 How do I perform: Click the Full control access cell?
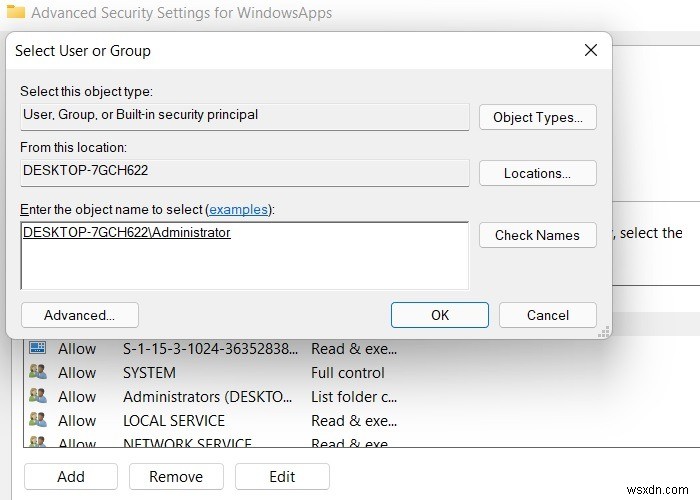pyautogui.click(x=348, y=373)
